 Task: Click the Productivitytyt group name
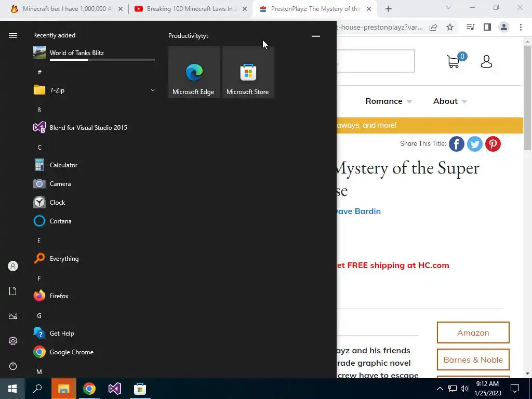(188, 36)
